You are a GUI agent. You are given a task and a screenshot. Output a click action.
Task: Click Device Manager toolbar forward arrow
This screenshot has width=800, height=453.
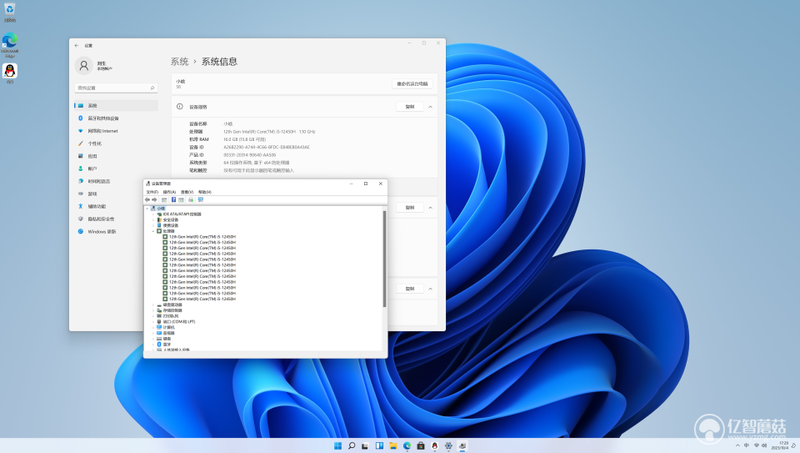click(154, 200)
